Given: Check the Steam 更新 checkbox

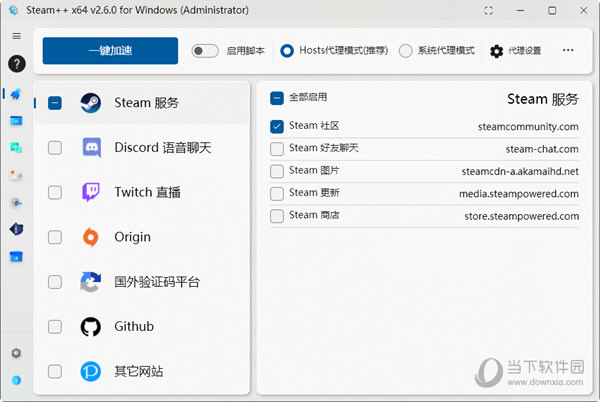Looking at the screenshot, I should point(277,194).
